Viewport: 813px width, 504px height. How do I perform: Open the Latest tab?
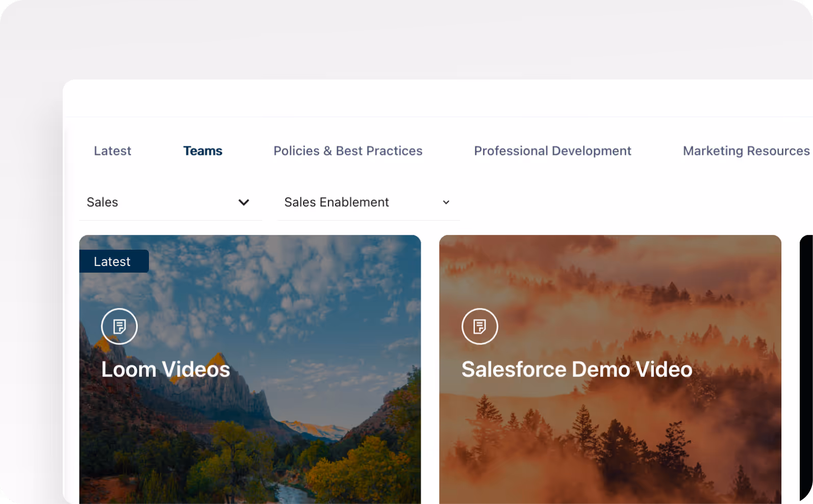pyautogui.click(x=112, y=151)
